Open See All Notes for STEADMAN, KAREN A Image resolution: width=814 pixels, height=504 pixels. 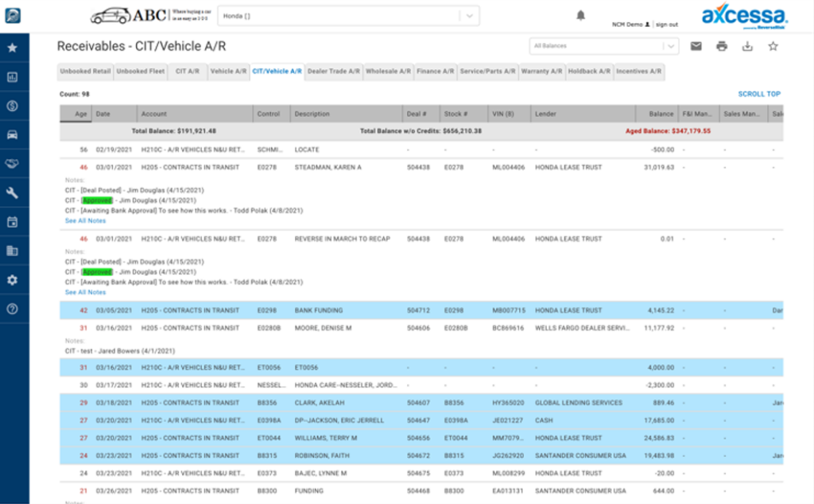(85, 220)
